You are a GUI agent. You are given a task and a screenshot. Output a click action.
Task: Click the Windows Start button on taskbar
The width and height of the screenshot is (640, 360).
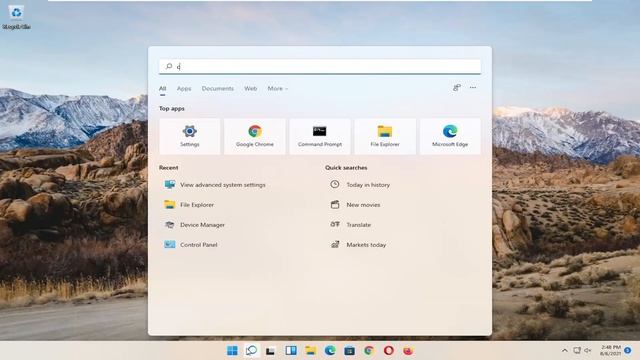point(232,351)
